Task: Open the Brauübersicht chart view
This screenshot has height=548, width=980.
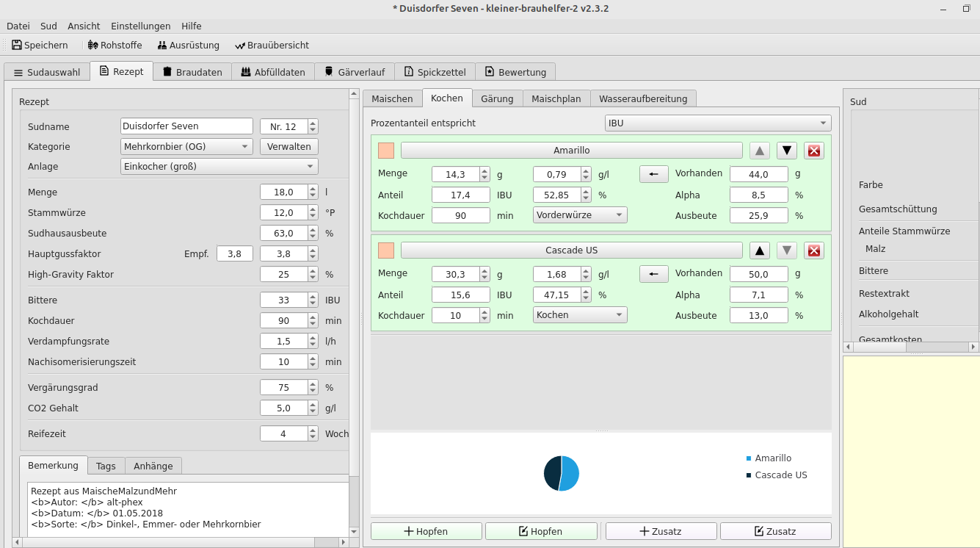Action: click(x=272, y=45)
